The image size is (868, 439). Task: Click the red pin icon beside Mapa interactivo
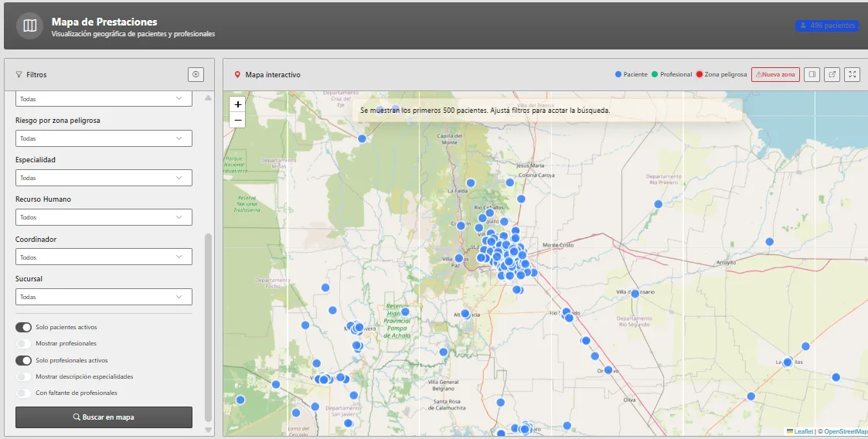point(237,75)
